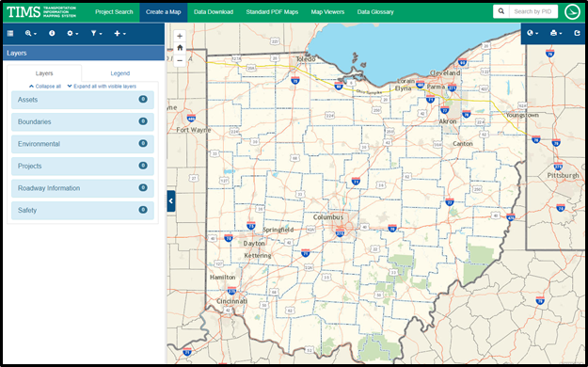Open the Data Glossary
The height and width of the screenshot is (367, 588).
tap(375, 12)
